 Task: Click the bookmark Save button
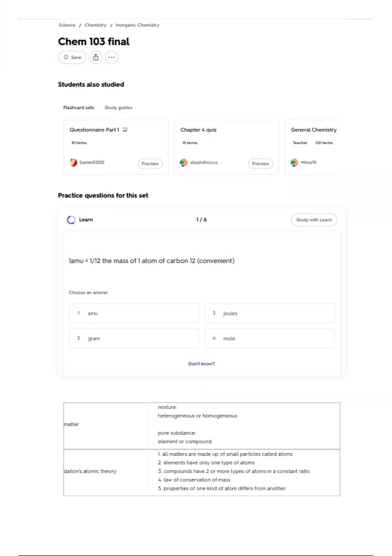tap(72, 57)
